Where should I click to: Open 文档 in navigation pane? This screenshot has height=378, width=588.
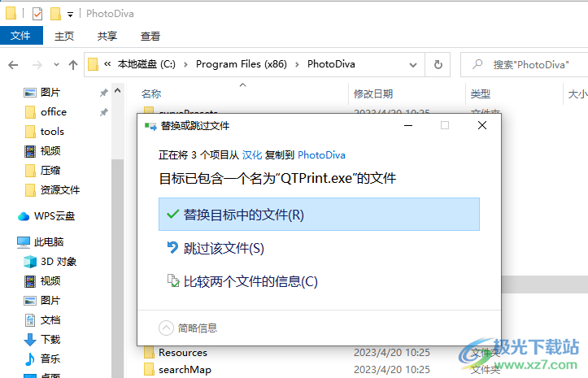[50, 319]
